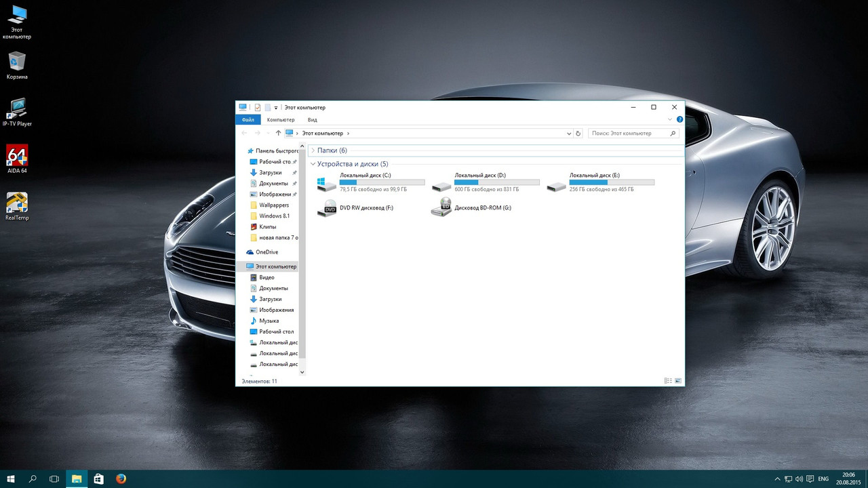
Task: Click the Properties quick access toolbar icon
Action: tap(258, 107)
